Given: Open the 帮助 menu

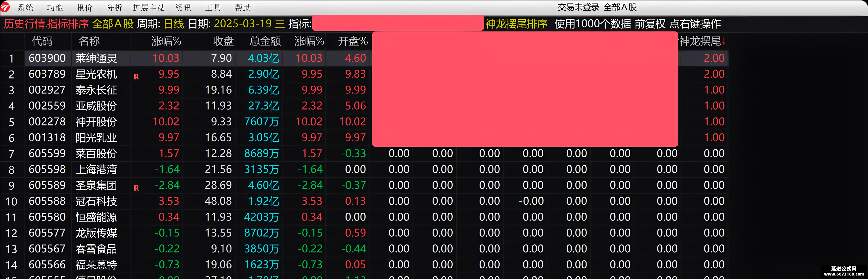Looking at the screenshot, I should 243,7.
